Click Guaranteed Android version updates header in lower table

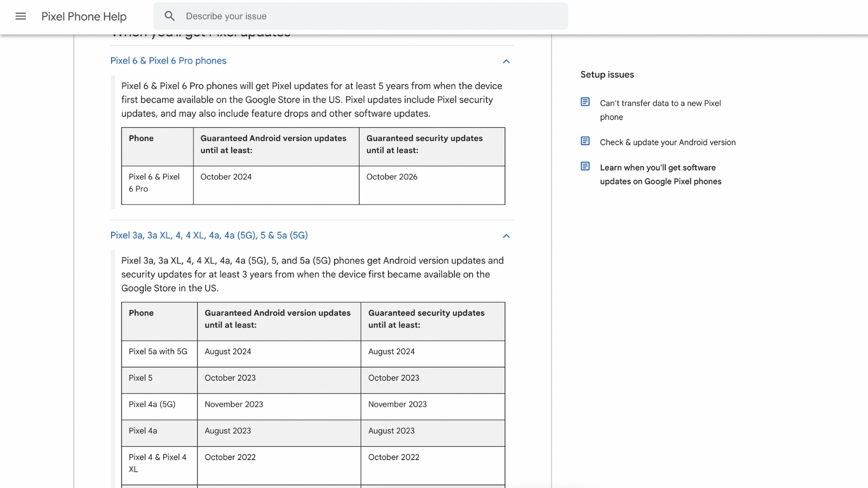(x=279, y=322)
